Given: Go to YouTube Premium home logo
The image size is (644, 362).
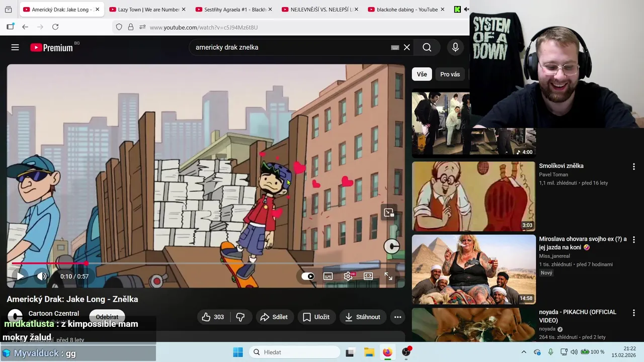Looking at the screenshot, I should point(51,47).
